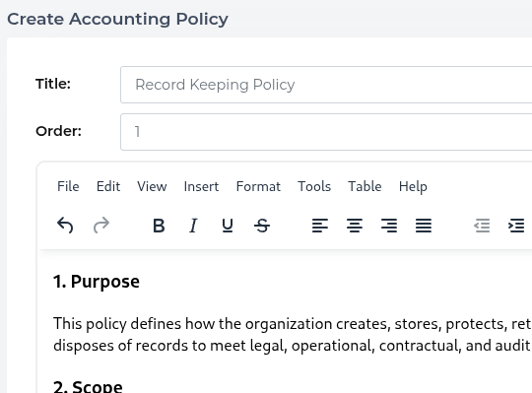Screen dimensions: 532x393
Task: Justify the text
Action: (424, 226)
